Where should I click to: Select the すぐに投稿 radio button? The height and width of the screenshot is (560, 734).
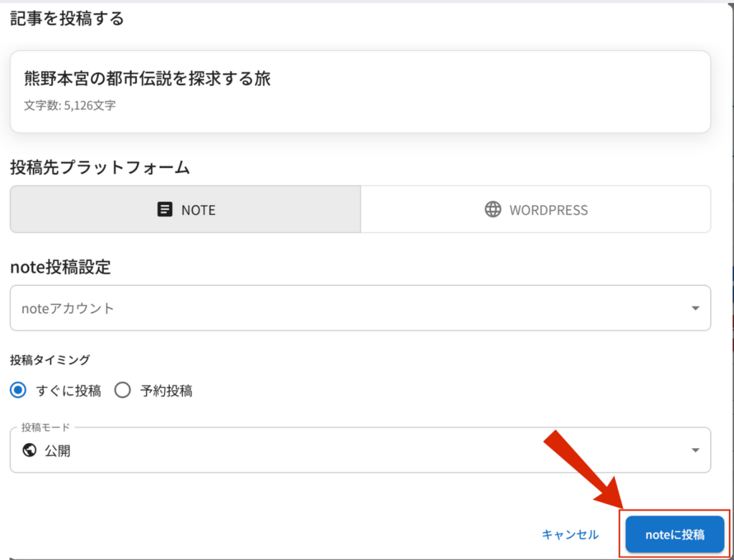19,391
